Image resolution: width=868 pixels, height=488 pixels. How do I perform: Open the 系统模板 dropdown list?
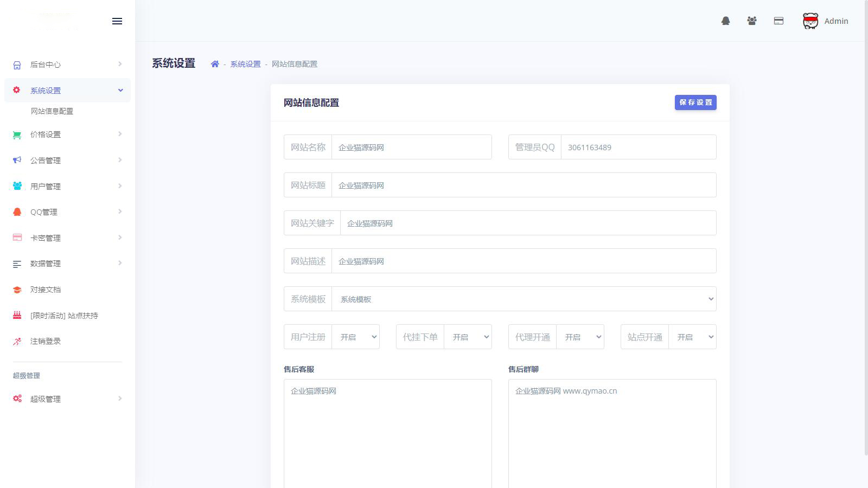[x=524, y=299]
